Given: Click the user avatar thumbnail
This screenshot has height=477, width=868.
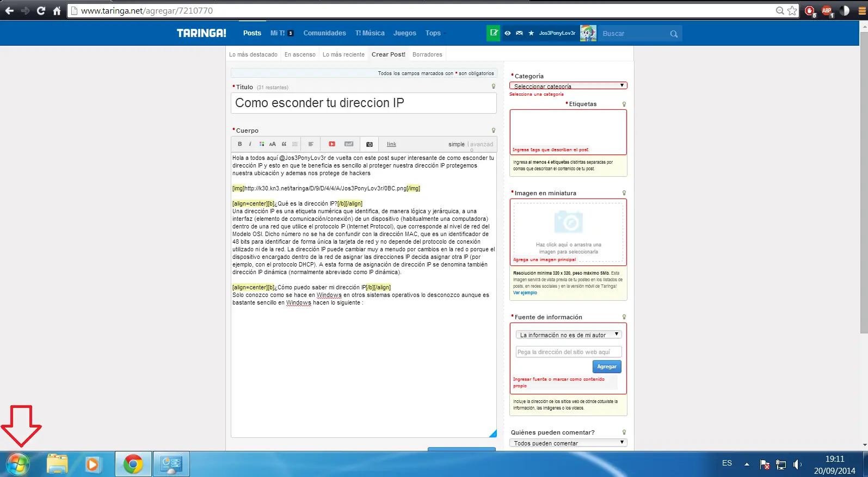Looking at the screenshot, I should [x=588, y=33].
